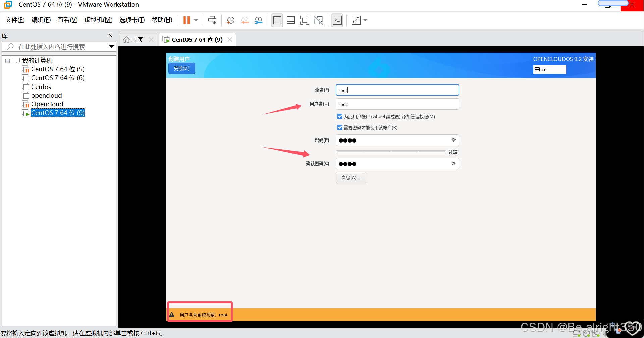Click the 完成(D) button

[x=181, y=68]
